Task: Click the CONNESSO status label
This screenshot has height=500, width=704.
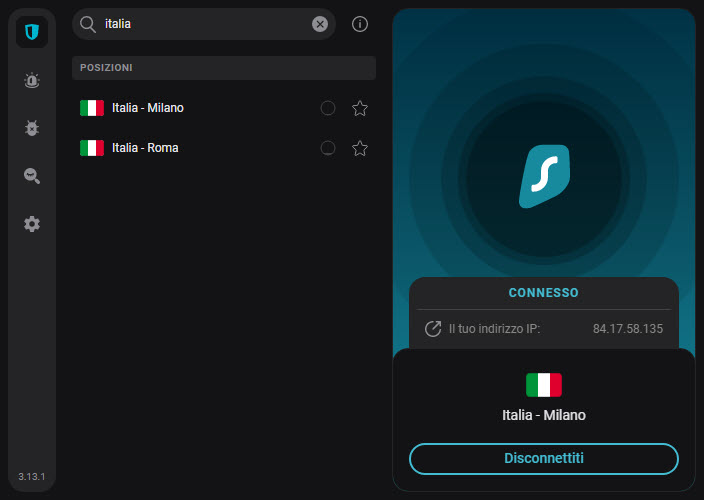Action: coord(543,293)
